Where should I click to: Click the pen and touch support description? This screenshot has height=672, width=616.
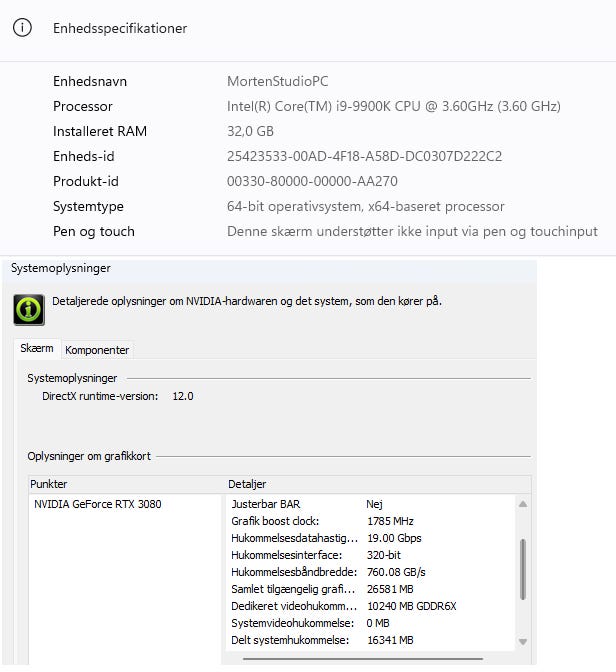(x=412, y=231)
